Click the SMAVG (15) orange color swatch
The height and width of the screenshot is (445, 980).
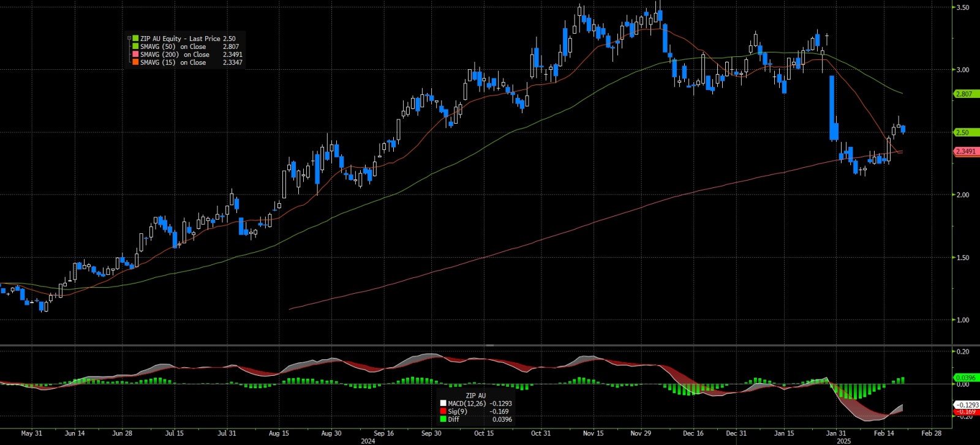tap(135, 62)
